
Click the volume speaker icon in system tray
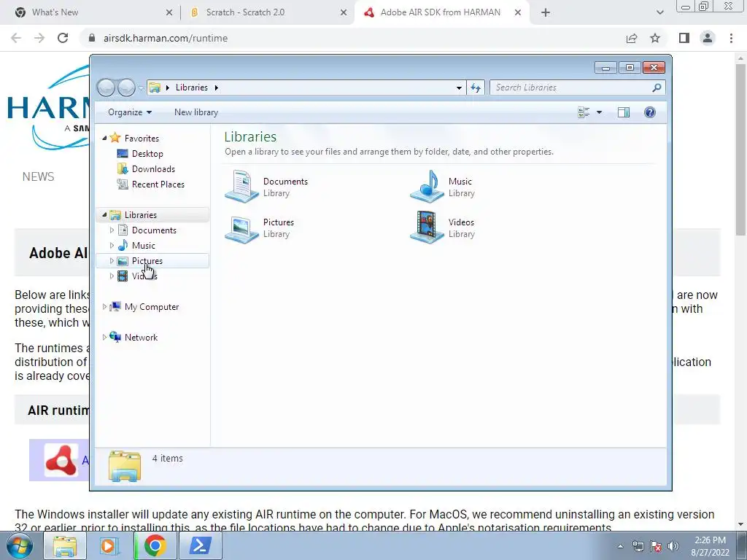pyautogui.click(x=673, y=546)
